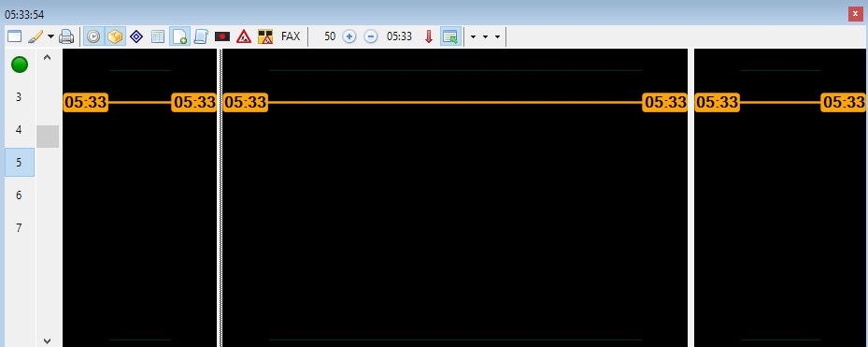Image resolution: width=868 pixels, height=347 pixels.
Task: Select row 5 in the left list
Action: 20,163
